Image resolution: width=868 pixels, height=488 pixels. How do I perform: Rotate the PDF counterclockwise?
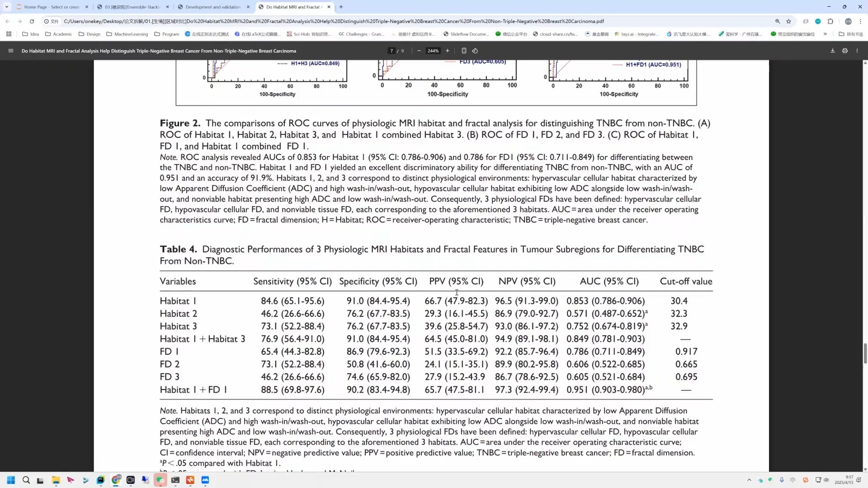tap(475, 51)
